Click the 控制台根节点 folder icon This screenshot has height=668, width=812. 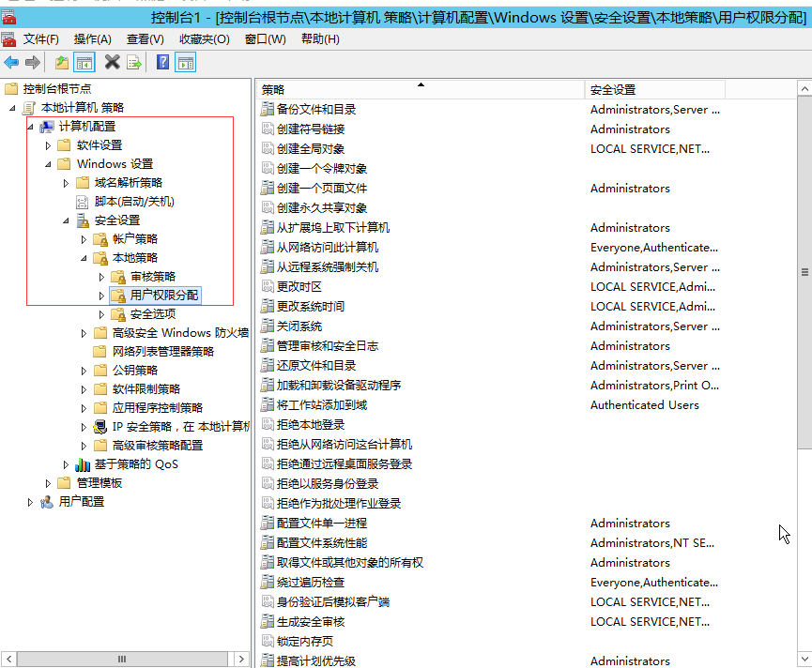pyautogui.click(x=11, y=89)
